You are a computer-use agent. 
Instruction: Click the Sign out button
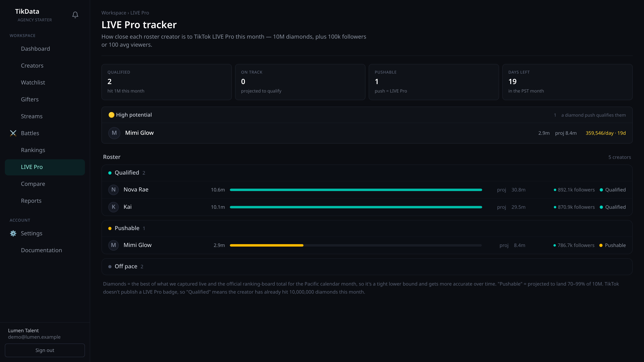click(45, 350)
